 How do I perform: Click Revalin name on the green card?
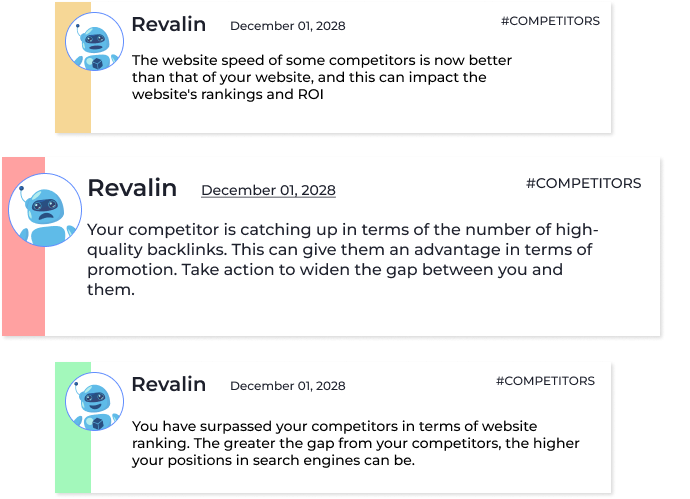point(169,384)
